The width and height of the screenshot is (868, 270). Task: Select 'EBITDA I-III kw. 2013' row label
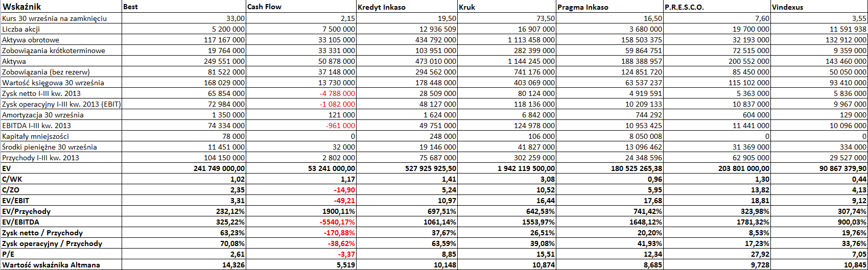click(x=37, y=126)
